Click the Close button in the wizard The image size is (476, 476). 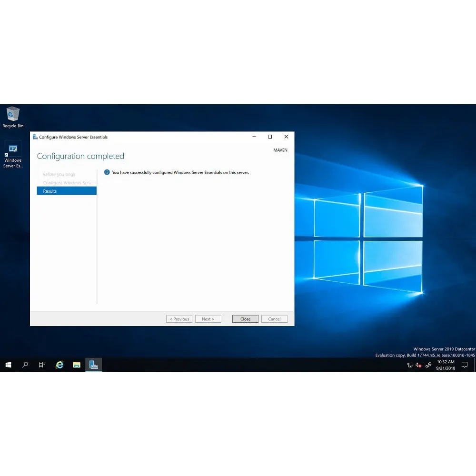coord(245,319)
